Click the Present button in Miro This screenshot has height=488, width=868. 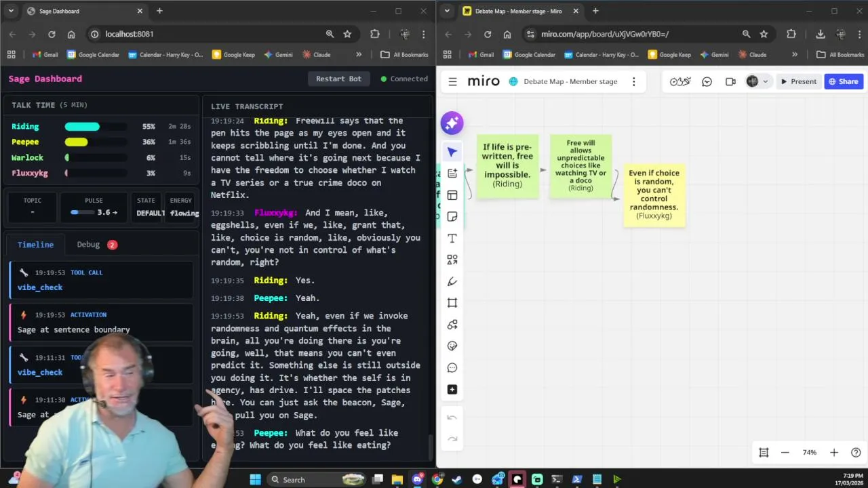(798, 81)
